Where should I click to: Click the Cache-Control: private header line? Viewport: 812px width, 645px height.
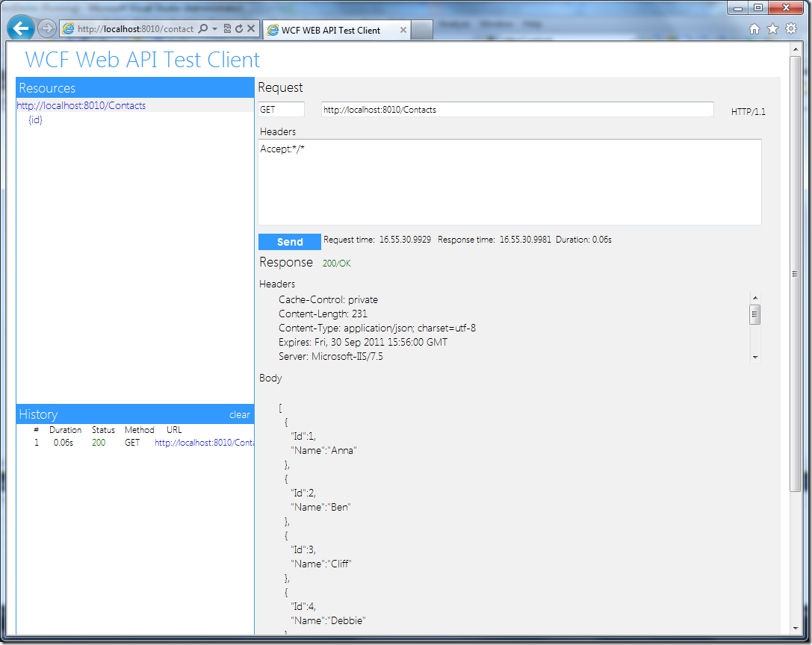(329, 299)
